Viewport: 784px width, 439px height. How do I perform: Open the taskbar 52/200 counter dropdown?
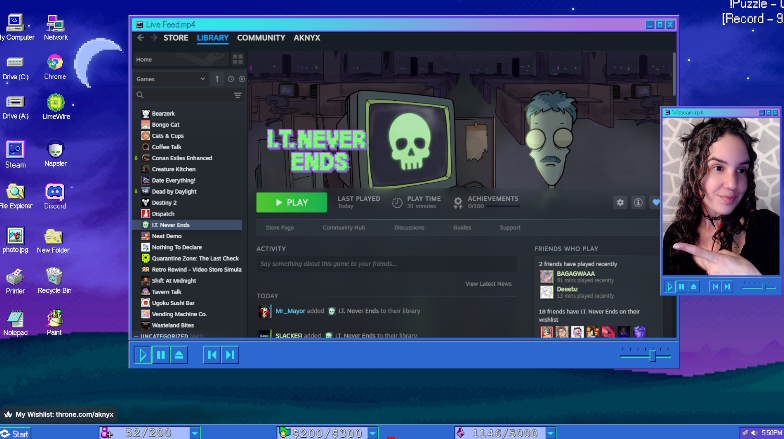(195, 433)
